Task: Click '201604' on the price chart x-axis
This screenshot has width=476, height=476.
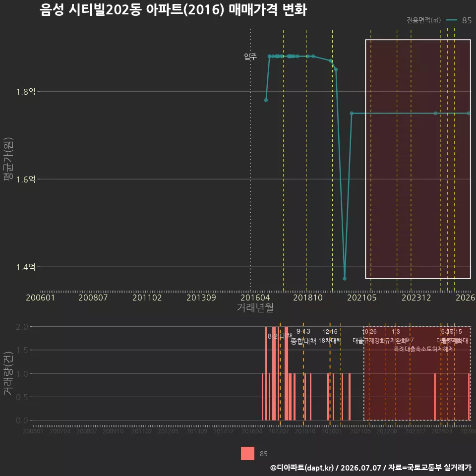Action: [x=255, y=297]
